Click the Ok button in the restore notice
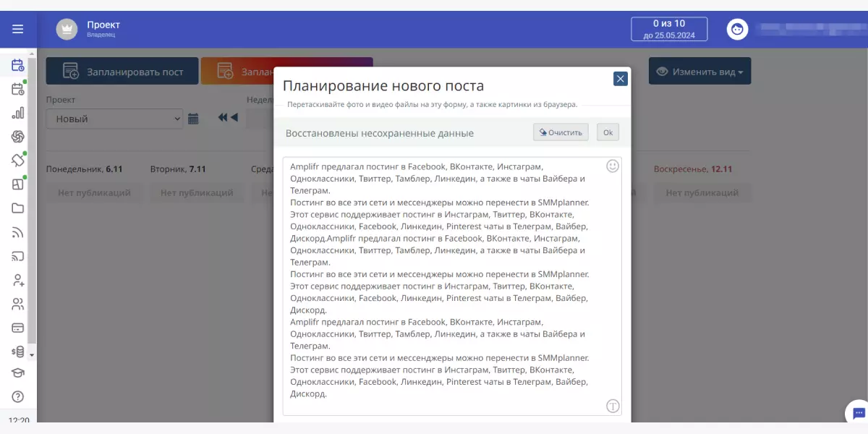Viewport: 868px width, 434px height. coord(608,132)
